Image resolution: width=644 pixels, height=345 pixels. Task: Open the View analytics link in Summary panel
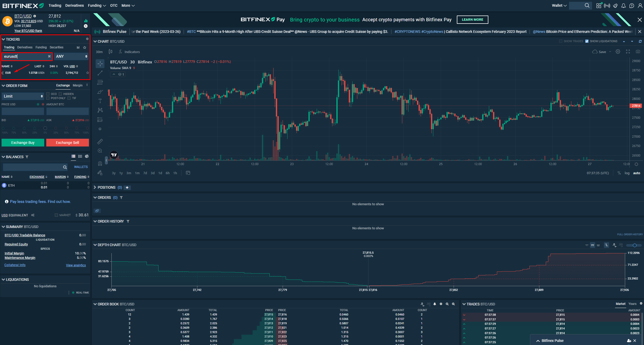[76, 265]
